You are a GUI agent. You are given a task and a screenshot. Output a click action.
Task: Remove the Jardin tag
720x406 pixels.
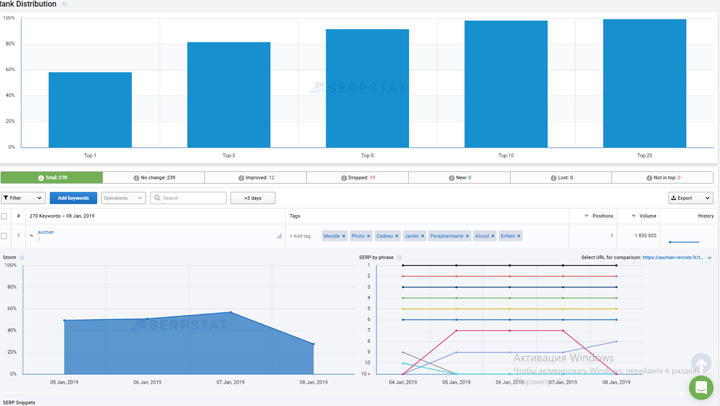point(422,236)
